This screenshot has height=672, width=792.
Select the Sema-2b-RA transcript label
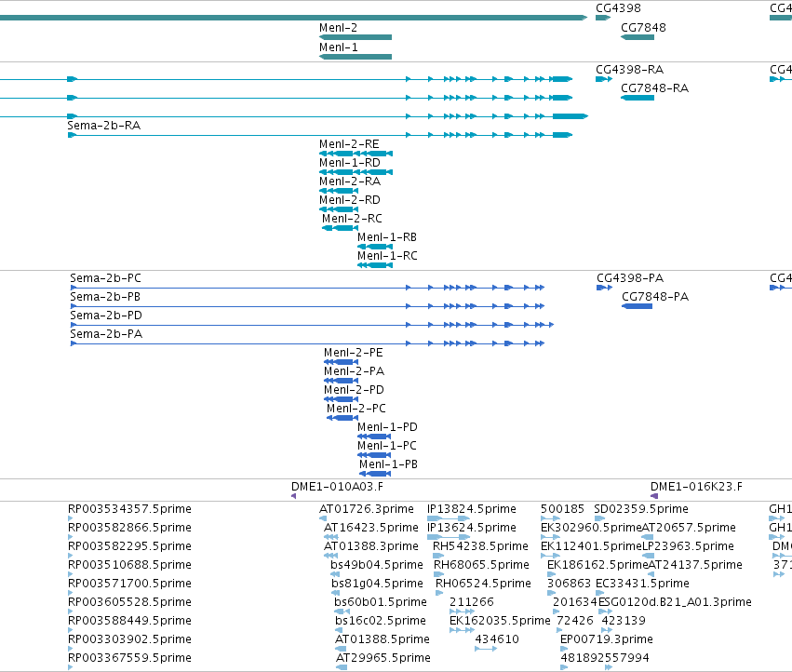click(104, 126)
